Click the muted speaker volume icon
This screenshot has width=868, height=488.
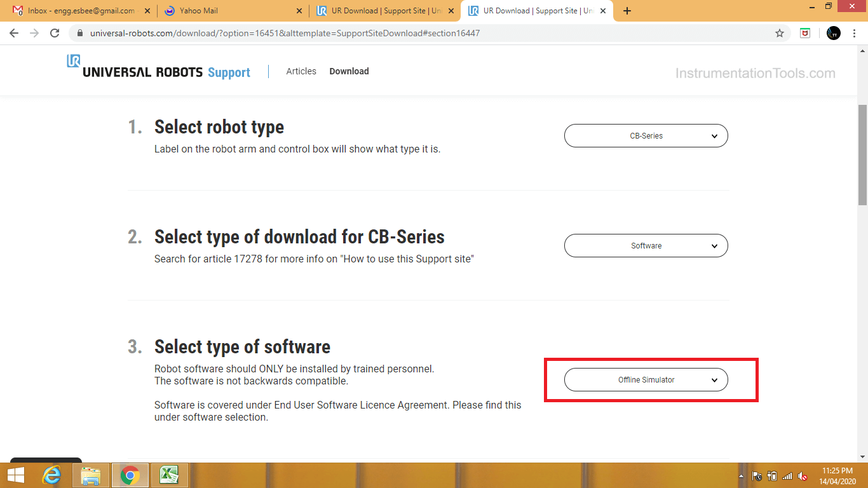coord(803,475)
